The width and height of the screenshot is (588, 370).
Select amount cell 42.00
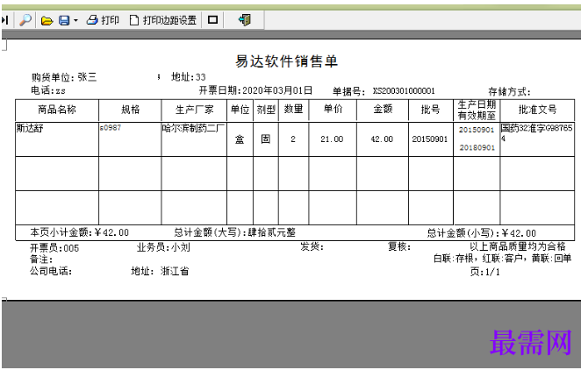pyautogui.click(x=382, y=139)
